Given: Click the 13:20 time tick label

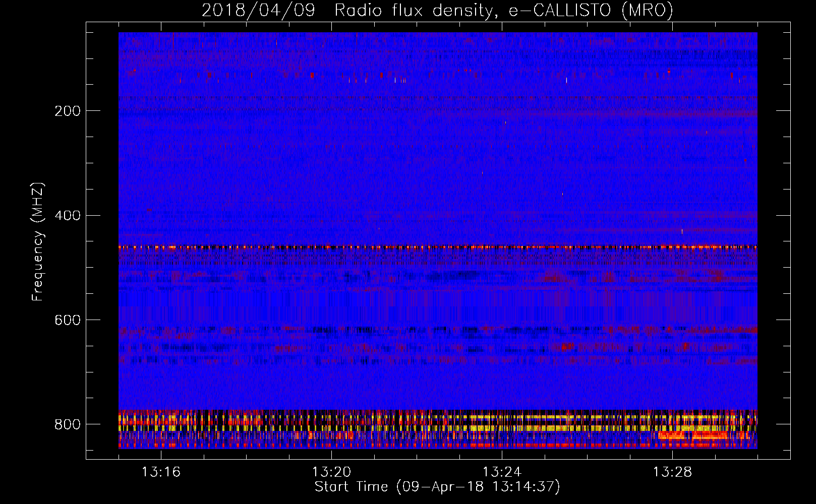Looking at the screenshot, I should point(331,472).
